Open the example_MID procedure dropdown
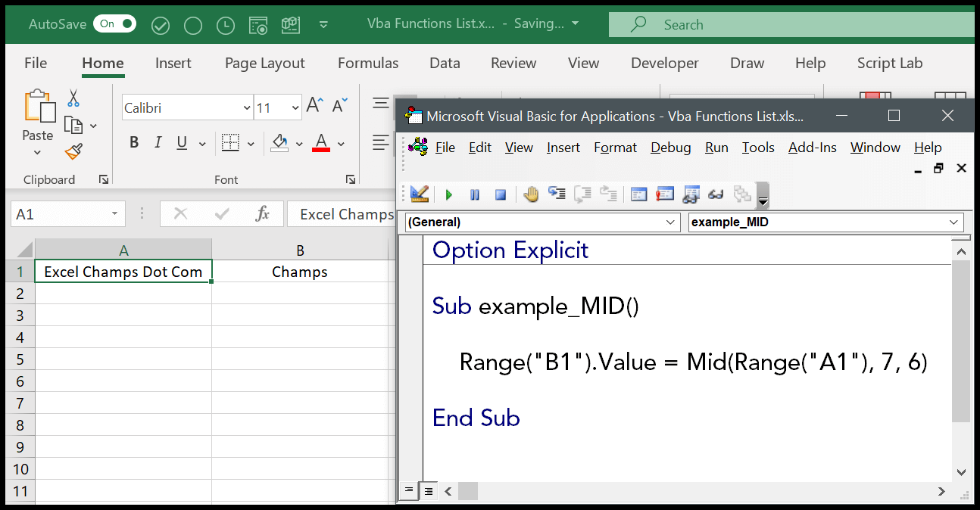This screenshot has width=980, height=510. tap(953, 222)
